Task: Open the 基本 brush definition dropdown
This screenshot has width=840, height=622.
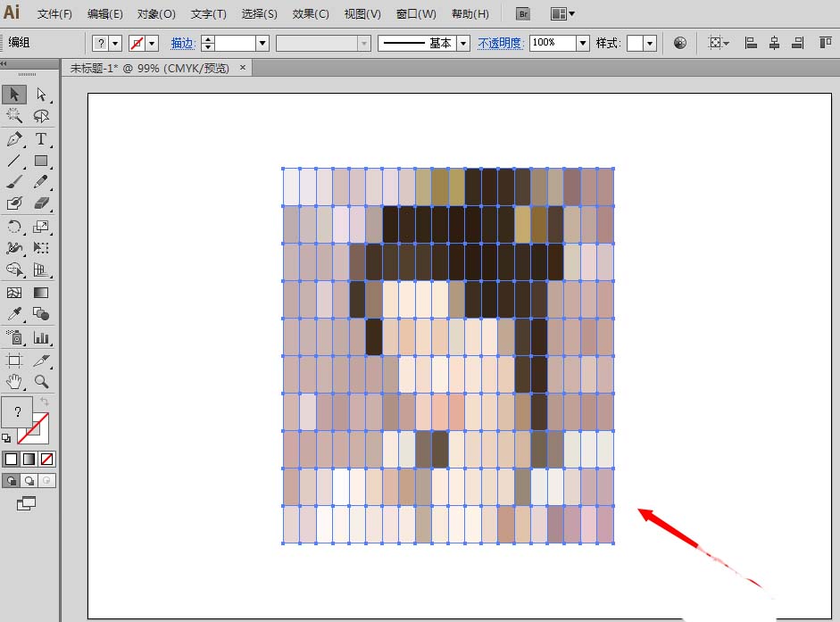Action: 463,43
